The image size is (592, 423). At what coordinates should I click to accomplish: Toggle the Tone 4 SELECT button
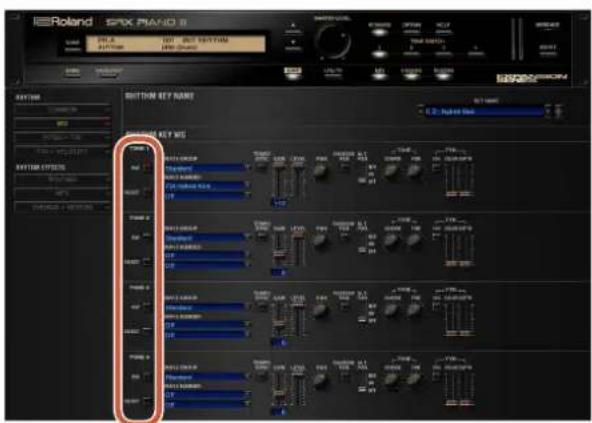[x=147, y=400]
